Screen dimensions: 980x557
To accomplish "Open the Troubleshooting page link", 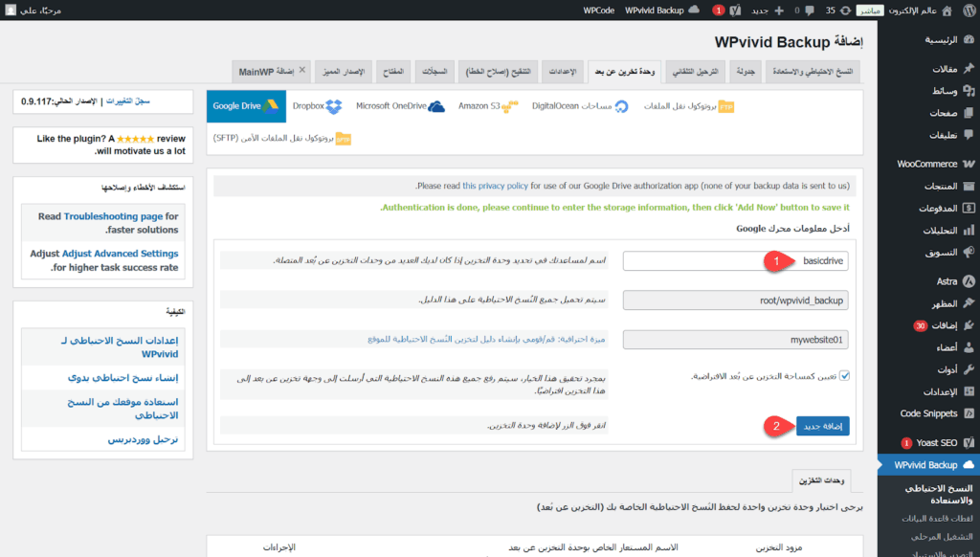I will (x=113, y=216).
